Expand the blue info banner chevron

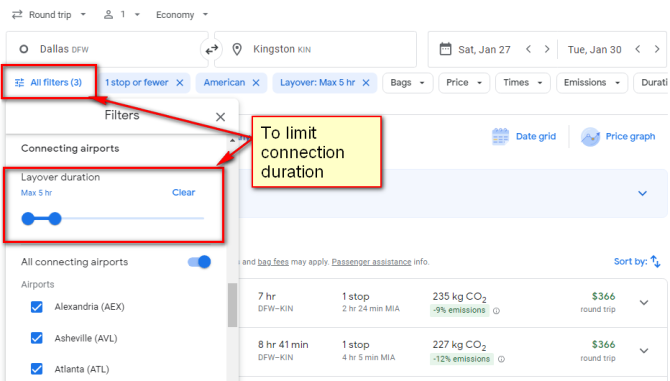(642, 193)
